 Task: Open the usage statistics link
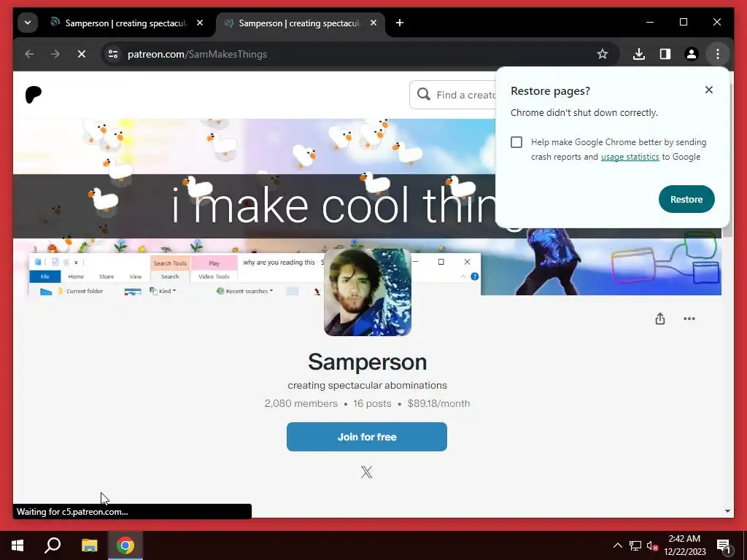click(630, 157)
